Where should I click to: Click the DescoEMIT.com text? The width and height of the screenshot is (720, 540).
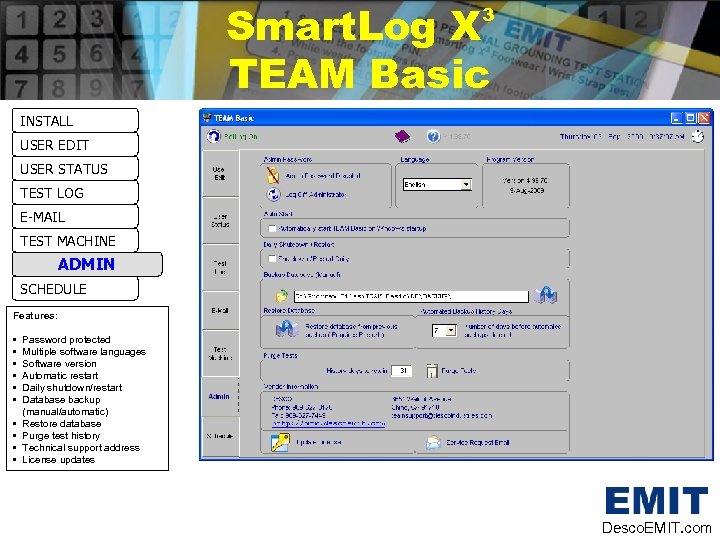tap(657, 528)
